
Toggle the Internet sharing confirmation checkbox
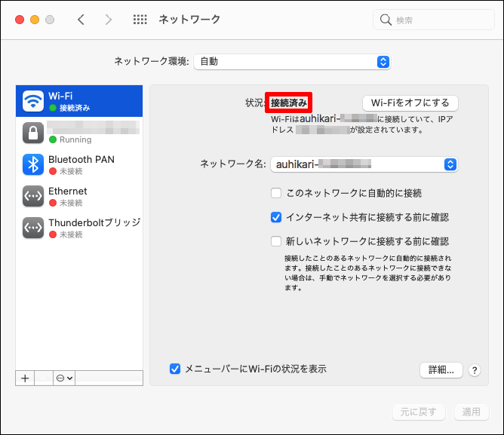(x=277, y=217)
